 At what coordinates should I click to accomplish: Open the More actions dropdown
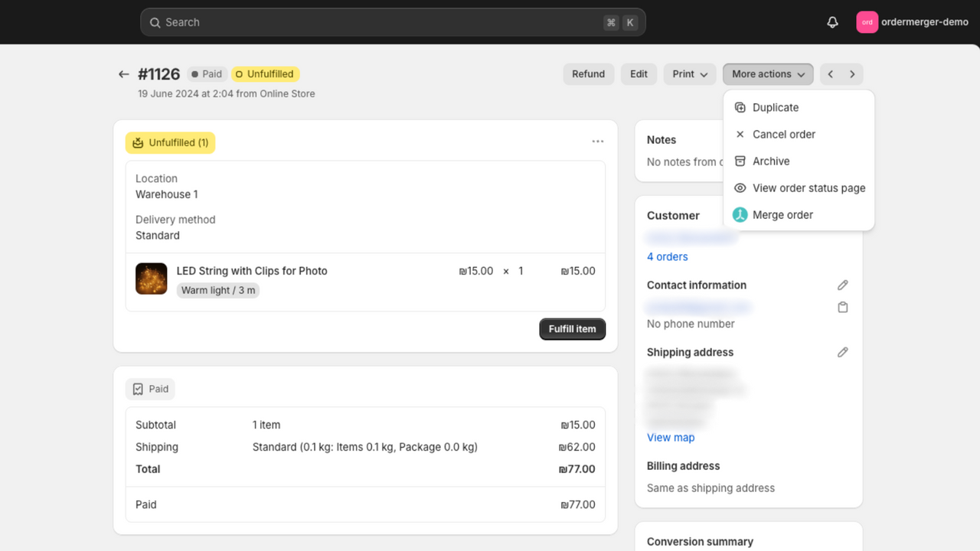click(x=768, y=74)
